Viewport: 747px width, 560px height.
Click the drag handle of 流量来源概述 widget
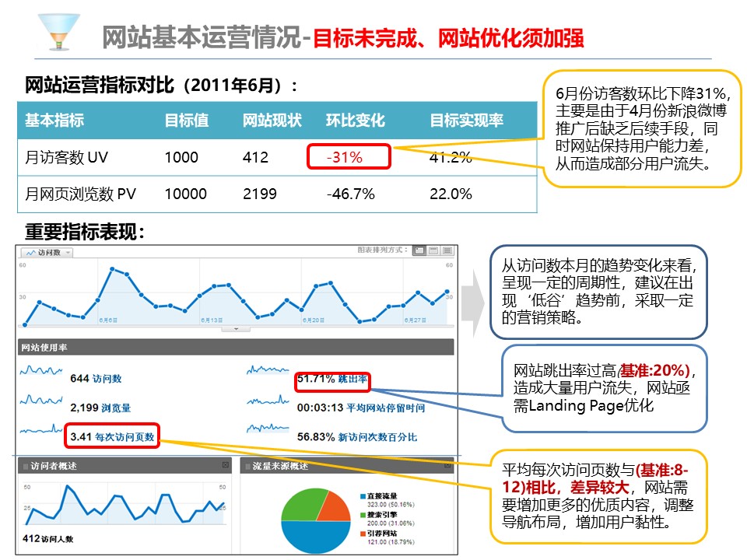(247, 466)
